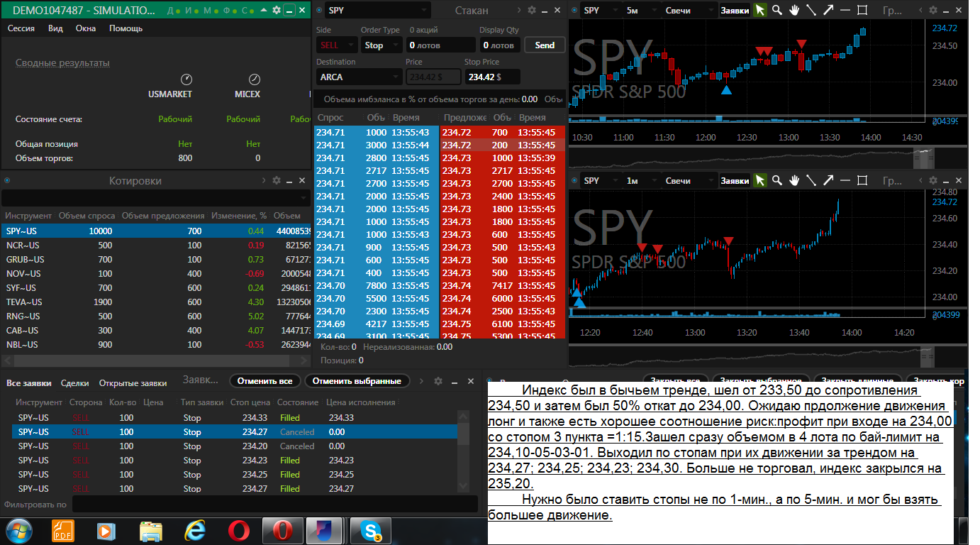Image resolution: width=980 pixels, height=545 pixels.
Task: Open the Вид menu
Action: pos(55,28)
